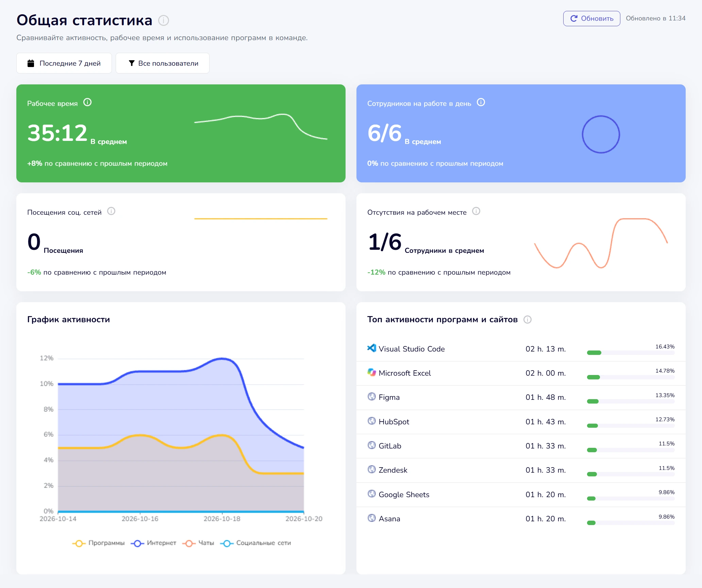The width and height of the screenshot is (702, 588).
Task: Click the Отсутствия sparkline chart
Action: click(601, 243)
